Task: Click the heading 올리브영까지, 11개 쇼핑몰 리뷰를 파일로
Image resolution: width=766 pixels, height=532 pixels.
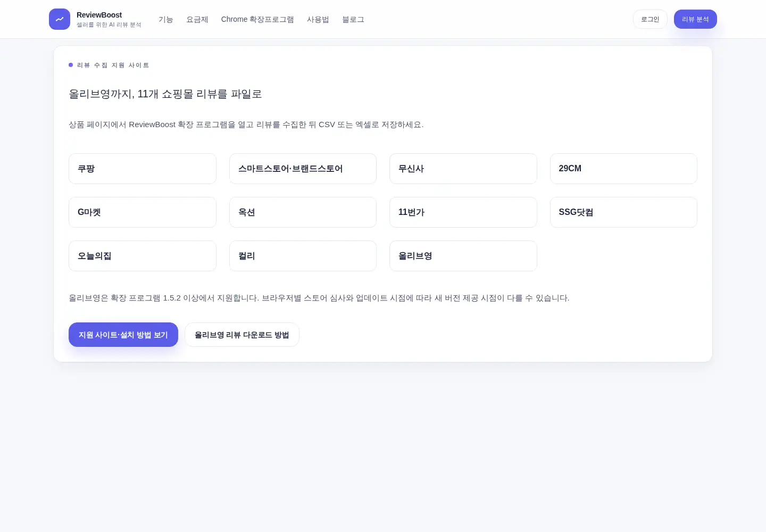Action: click(x=165, y=94)
